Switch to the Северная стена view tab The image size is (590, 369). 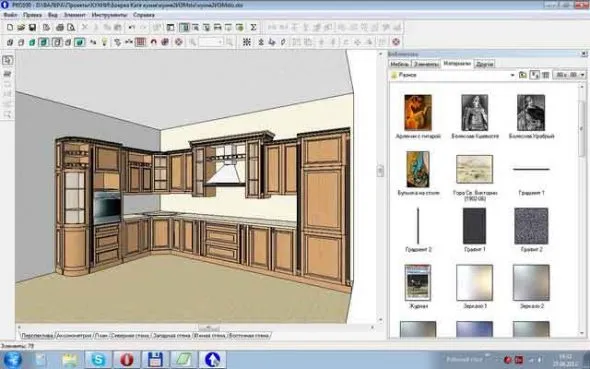(x=130, y=336)
